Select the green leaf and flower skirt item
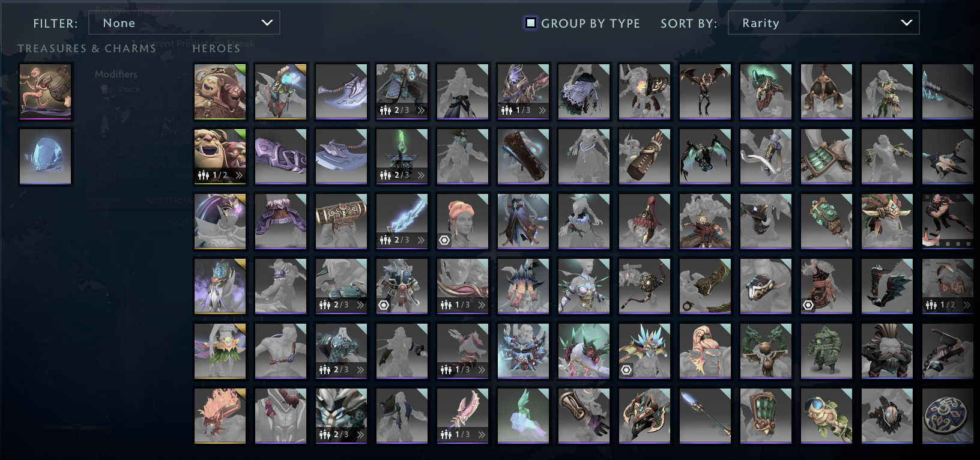This screenshot has width=980, height=460. [220, 351]
